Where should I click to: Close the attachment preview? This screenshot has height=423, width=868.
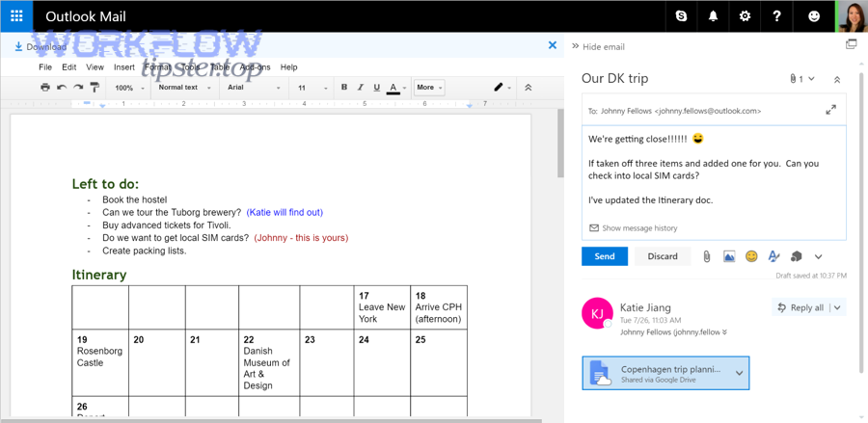[x=552, y=45]
